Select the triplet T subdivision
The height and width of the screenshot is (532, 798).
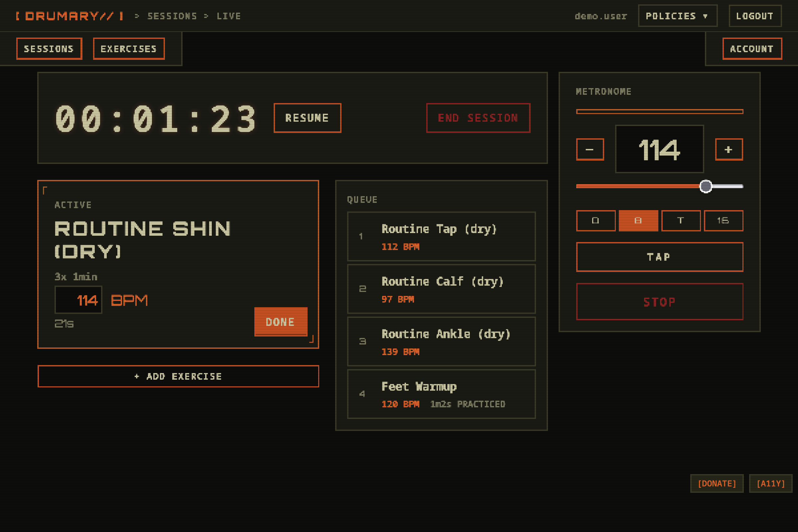pos(681,220)
